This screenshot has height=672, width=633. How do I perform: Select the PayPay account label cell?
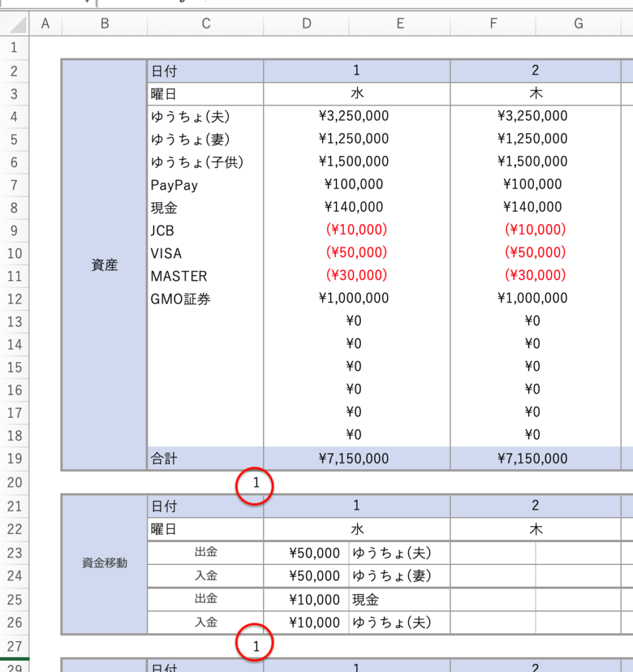174,185
